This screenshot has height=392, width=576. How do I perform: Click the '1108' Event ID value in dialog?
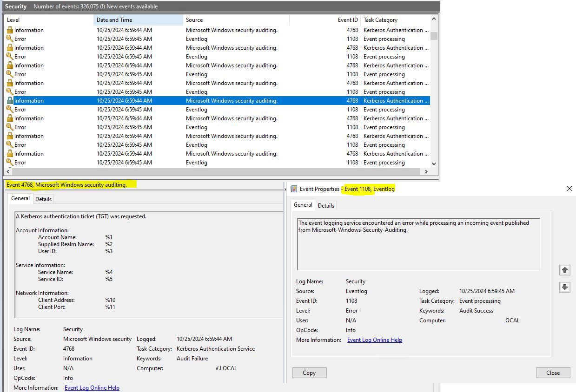click(351, 301)
